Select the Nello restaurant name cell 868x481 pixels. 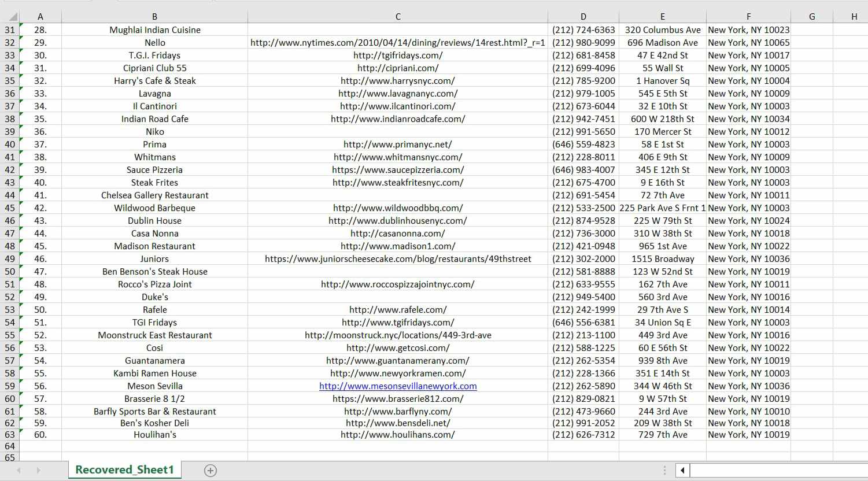(x=155, y=43)
